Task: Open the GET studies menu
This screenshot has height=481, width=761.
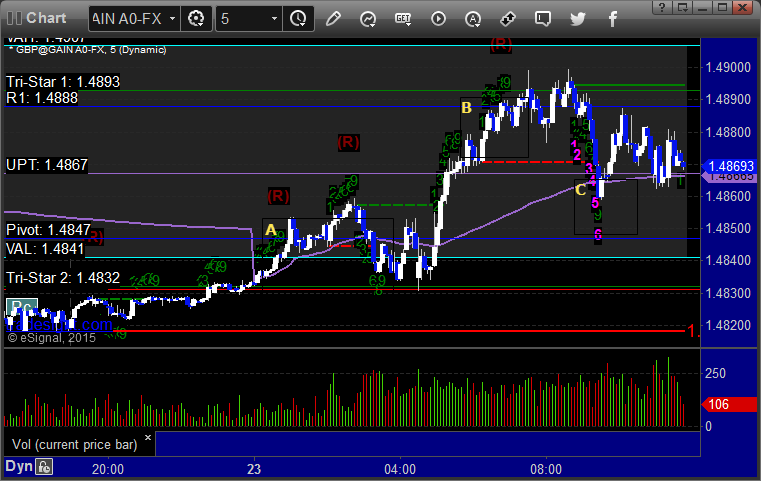Action: [403, 19]
